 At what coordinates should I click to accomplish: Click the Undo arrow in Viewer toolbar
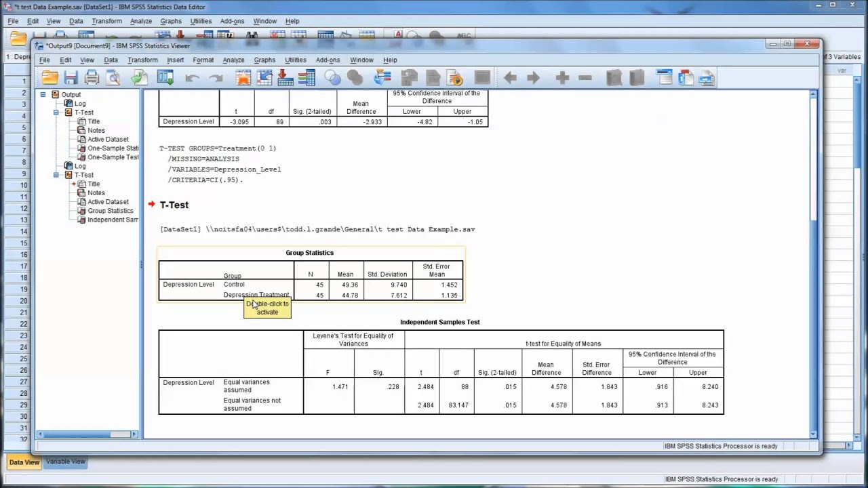192,78
